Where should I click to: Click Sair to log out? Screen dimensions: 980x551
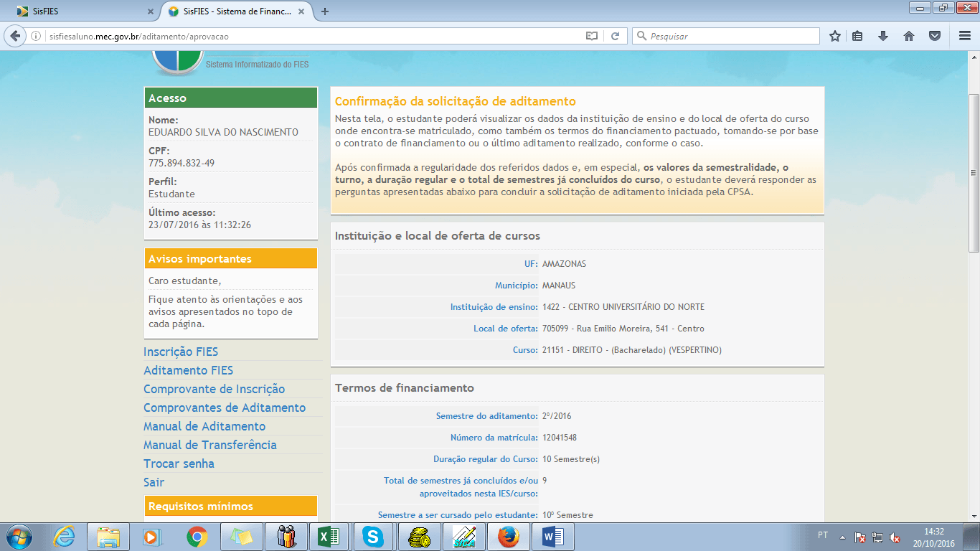point(154,482)
